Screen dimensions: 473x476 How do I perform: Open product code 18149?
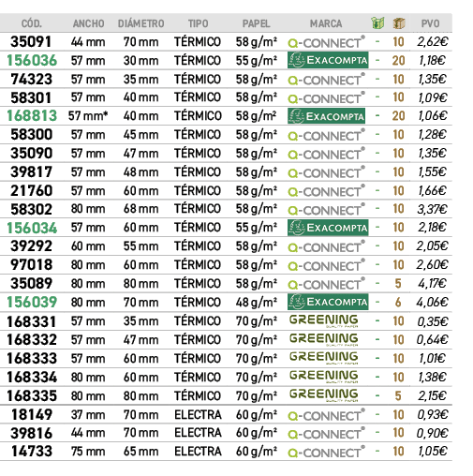pyautogui.click(x=32, y=414)
